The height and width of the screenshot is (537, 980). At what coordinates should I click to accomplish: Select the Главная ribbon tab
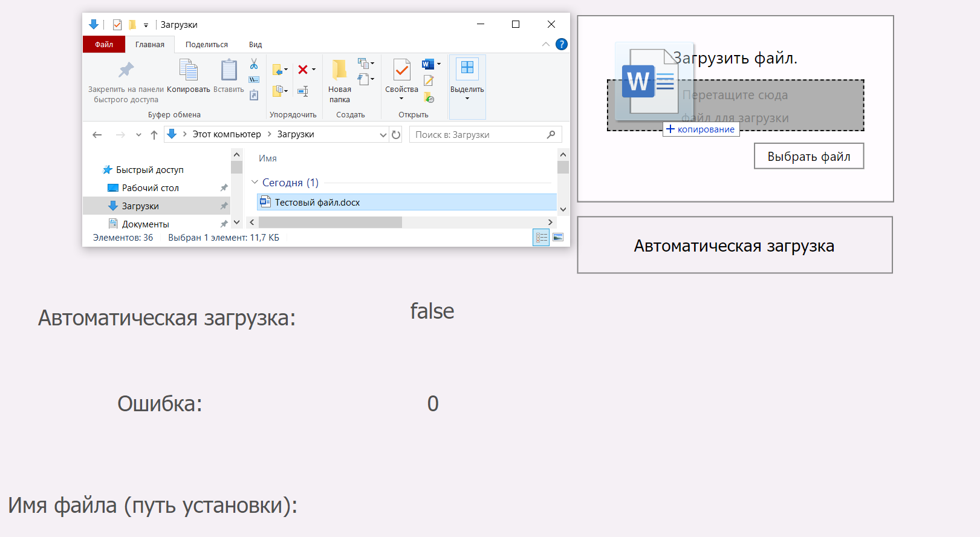coord(150,45)
